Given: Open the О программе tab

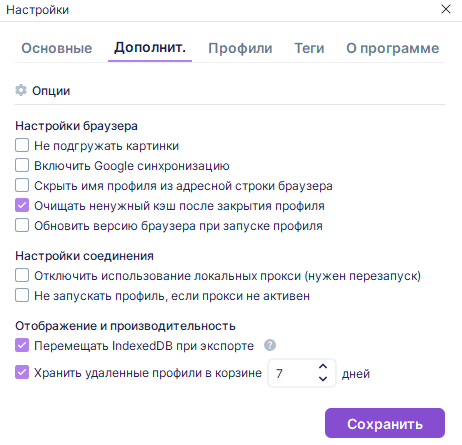Looking at the screenshot, I should [393, 48].
